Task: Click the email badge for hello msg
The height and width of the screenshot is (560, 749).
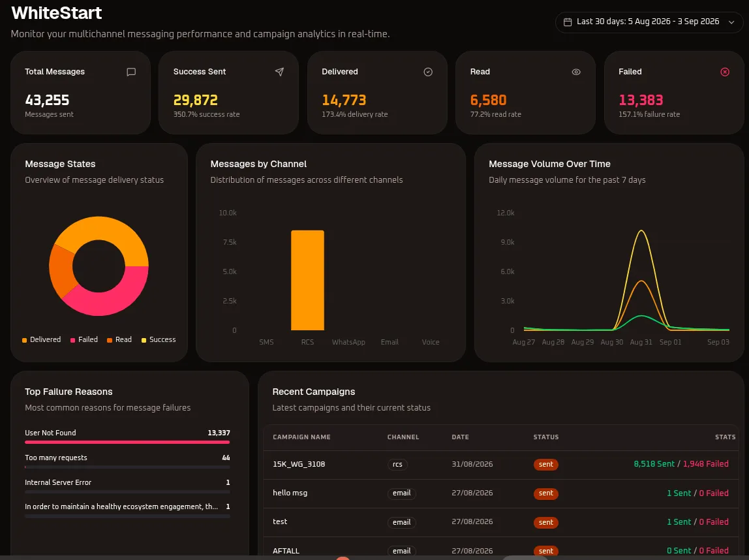Action: [x=402, y=493]
